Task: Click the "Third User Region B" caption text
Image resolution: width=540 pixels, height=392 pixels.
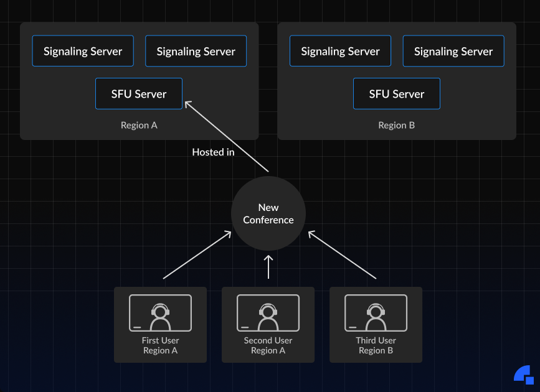Action: (x=376, y=345)
